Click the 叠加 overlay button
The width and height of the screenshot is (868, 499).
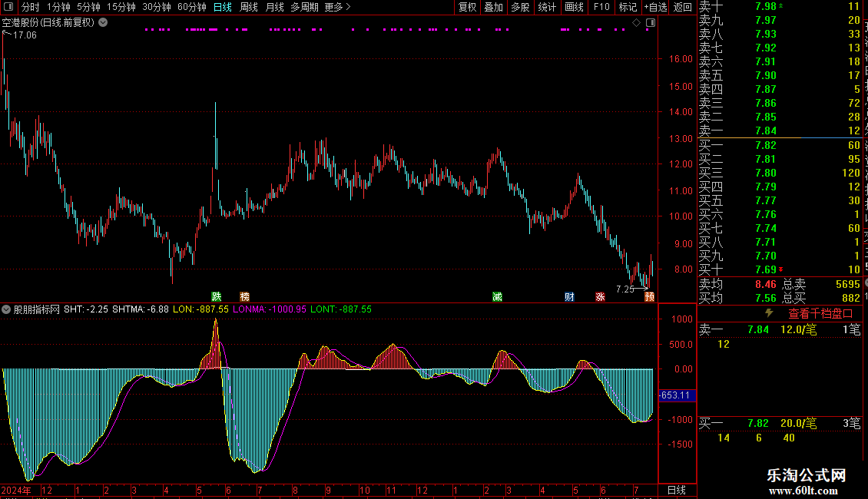(x=494, y=7)
